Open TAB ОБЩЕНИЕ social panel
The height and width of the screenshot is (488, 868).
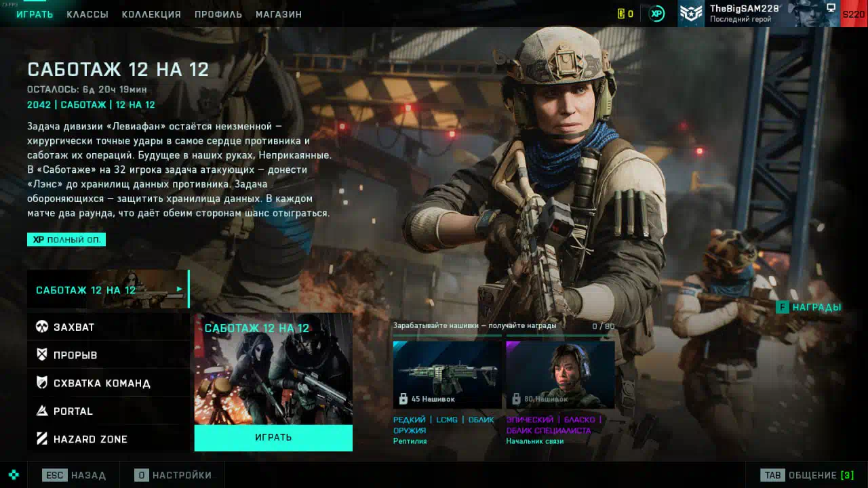[808, 475]
